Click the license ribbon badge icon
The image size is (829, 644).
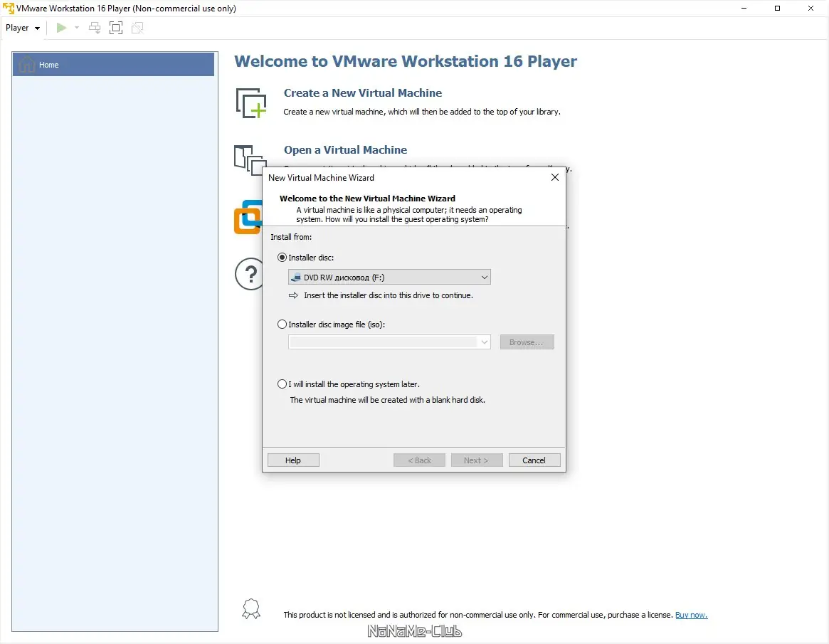coord(251,609)
